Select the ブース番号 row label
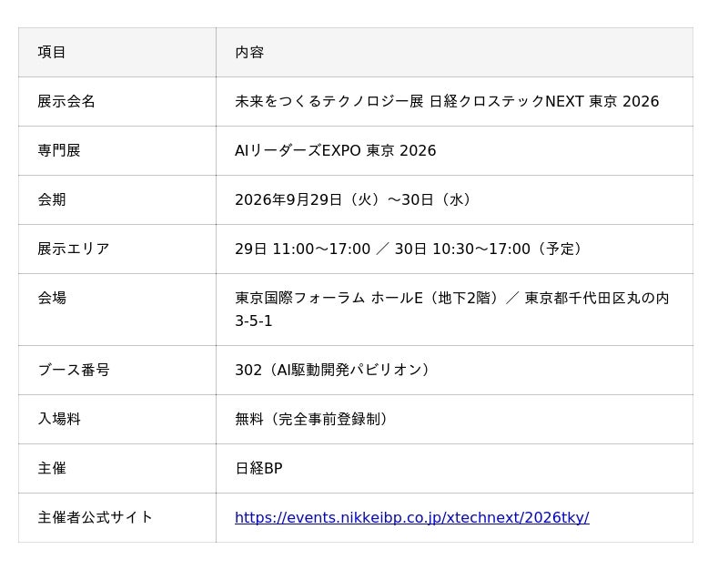Image resolution: width=728 pixels, height=570 pixels. tap(74, 371)
